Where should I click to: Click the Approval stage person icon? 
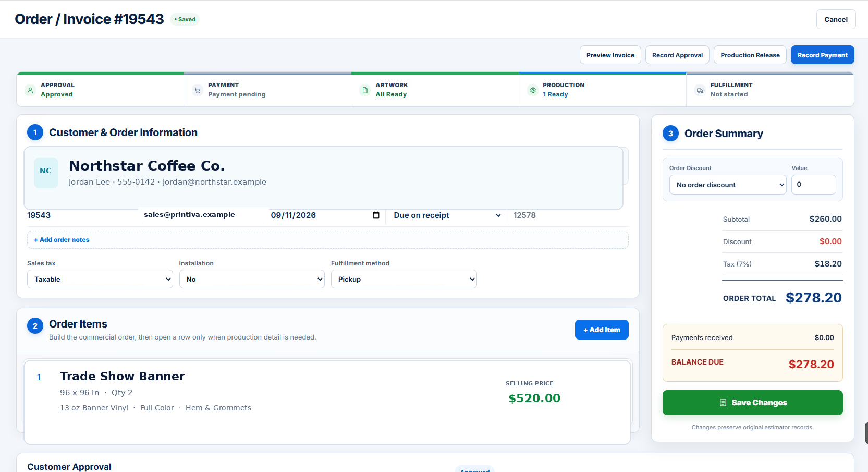30,90
